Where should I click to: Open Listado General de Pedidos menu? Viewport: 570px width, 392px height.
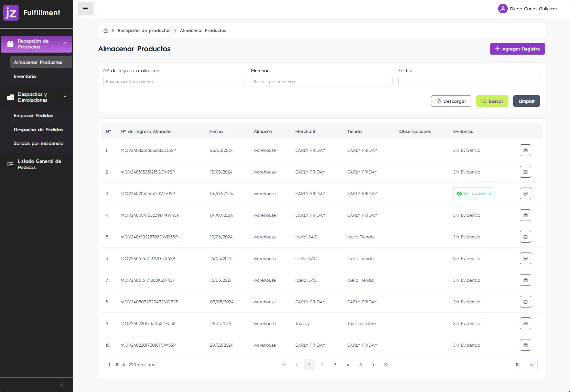(x=36, y=164)
